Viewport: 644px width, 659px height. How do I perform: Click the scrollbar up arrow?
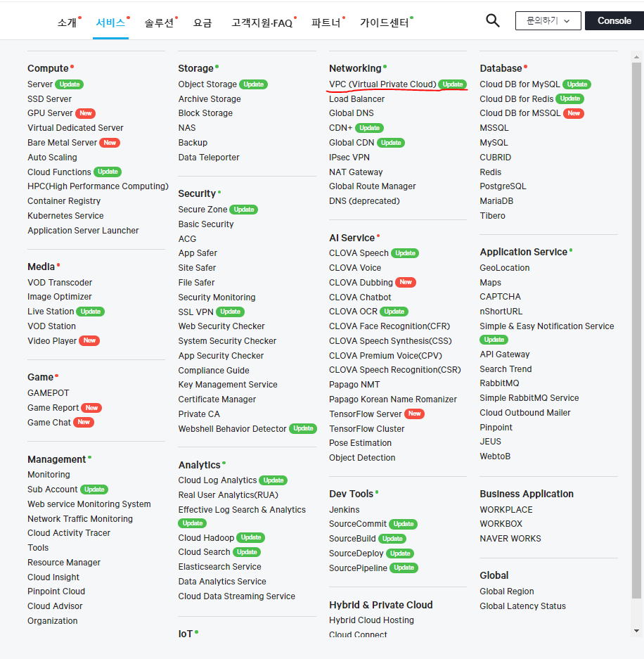(636, 57)
